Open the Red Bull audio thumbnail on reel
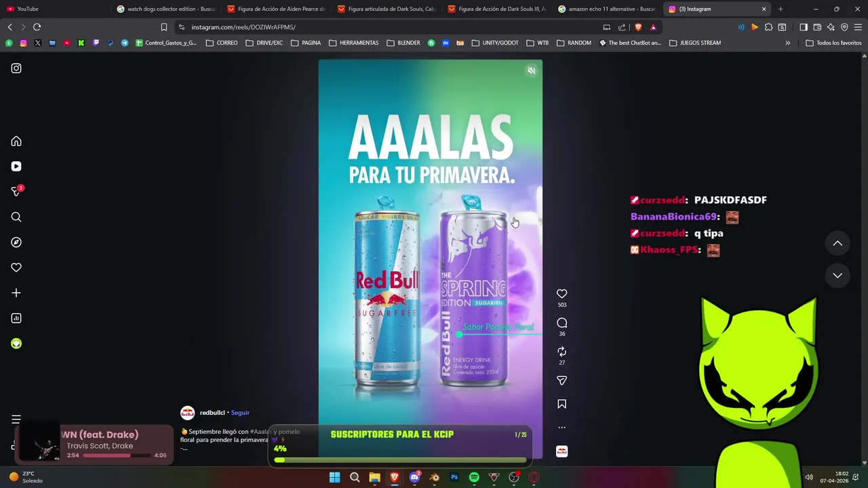 tap(561, 451)
